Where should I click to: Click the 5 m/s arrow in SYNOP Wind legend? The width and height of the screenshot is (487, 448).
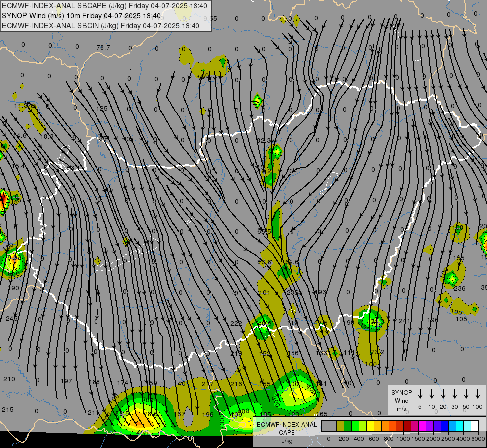coord(420,394)
